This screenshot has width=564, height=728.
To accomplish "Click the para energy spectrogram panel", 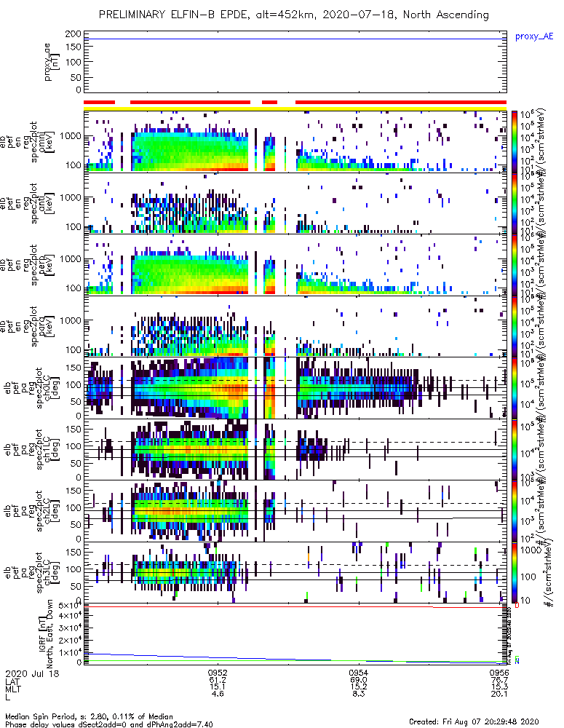I will [x=295, y=326].
